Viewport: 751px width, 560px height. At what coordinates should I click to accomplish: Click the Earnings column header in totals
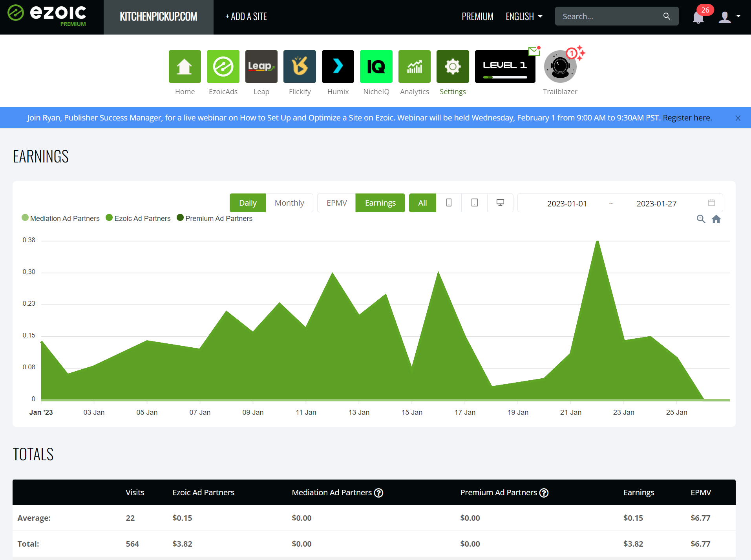pos(639,493)
